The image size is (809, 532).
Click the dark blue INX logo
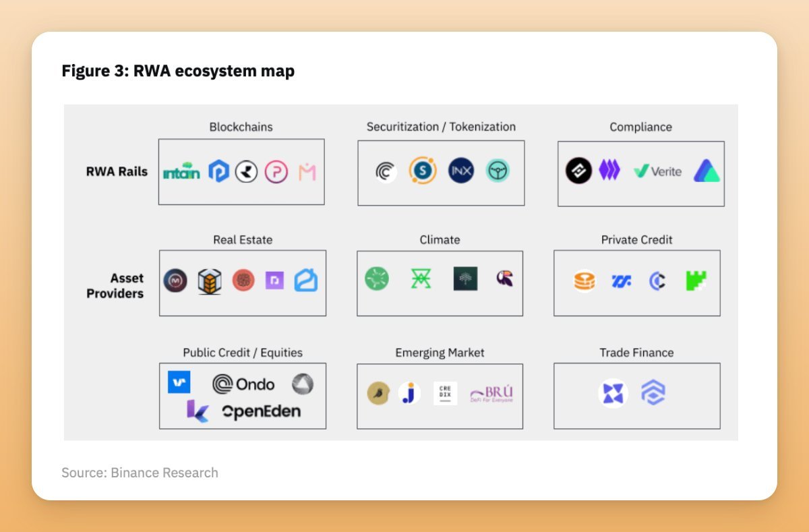[x=461, y=171]
